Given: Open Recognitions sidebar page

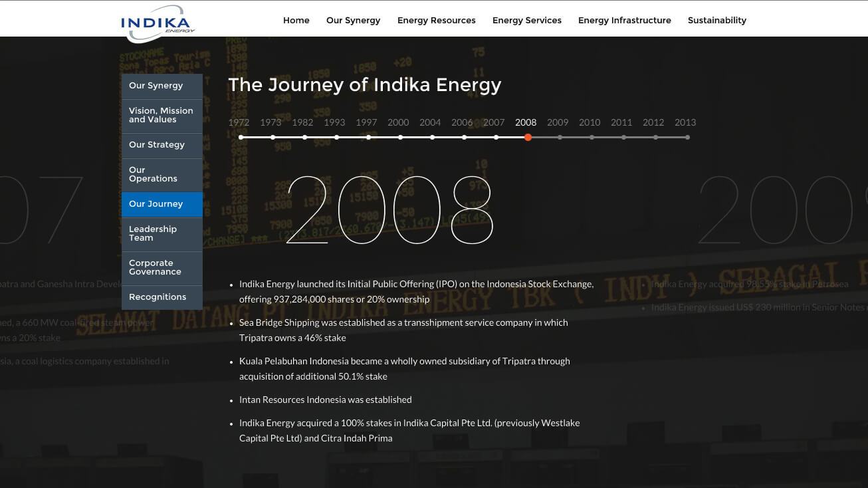Looking at the screenshot, I should pyautogui.click(x=162, y=297).
